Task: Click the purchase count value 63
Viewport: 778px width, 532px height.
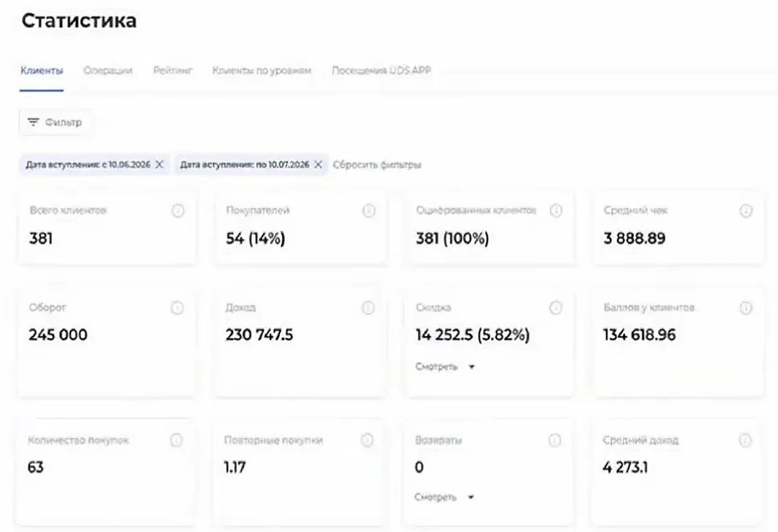Action: pyautogui.click(x=35, y=468)
